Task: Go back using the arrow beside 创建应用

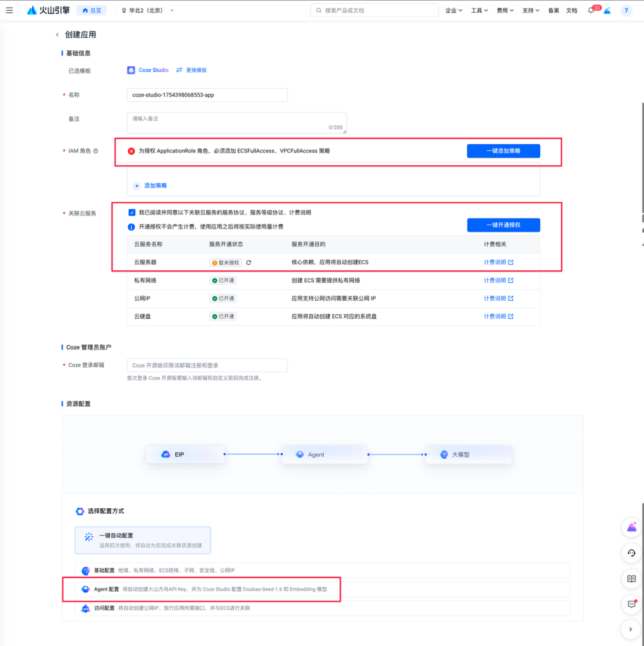Action: click(x=57, y=35)
